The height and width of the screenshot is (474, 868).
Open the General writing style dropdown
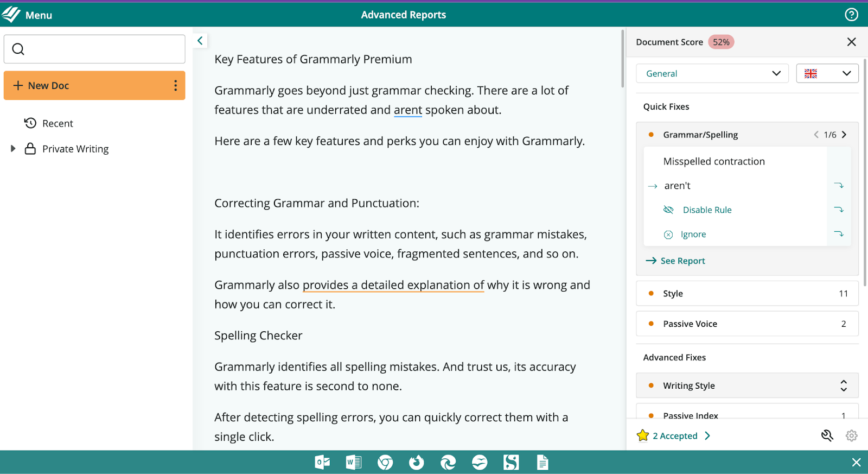[x=712, y=73]
